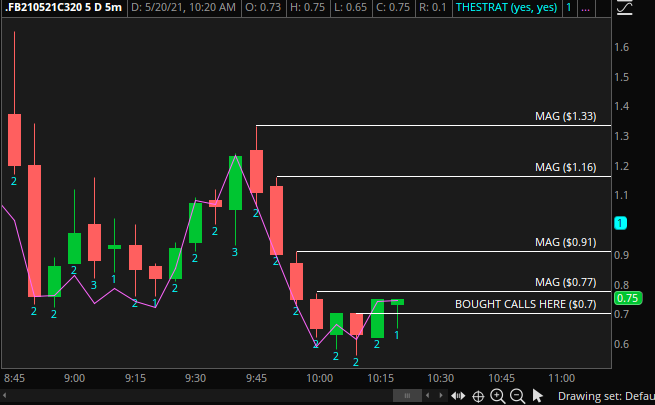Click the cyan 1 study value bubble on axis
Viewport: 655px width, 405px height.
[x=620, y=223]
